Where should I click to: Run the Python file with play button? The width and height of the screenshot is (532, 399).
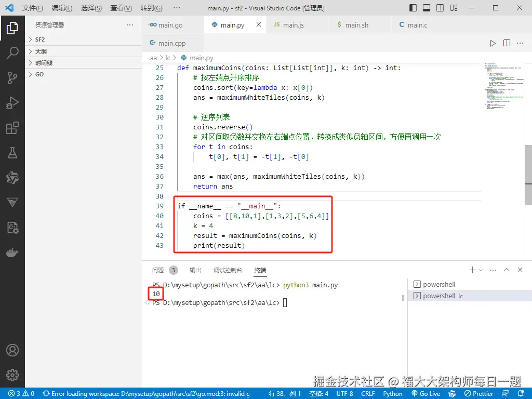[493, 43]
